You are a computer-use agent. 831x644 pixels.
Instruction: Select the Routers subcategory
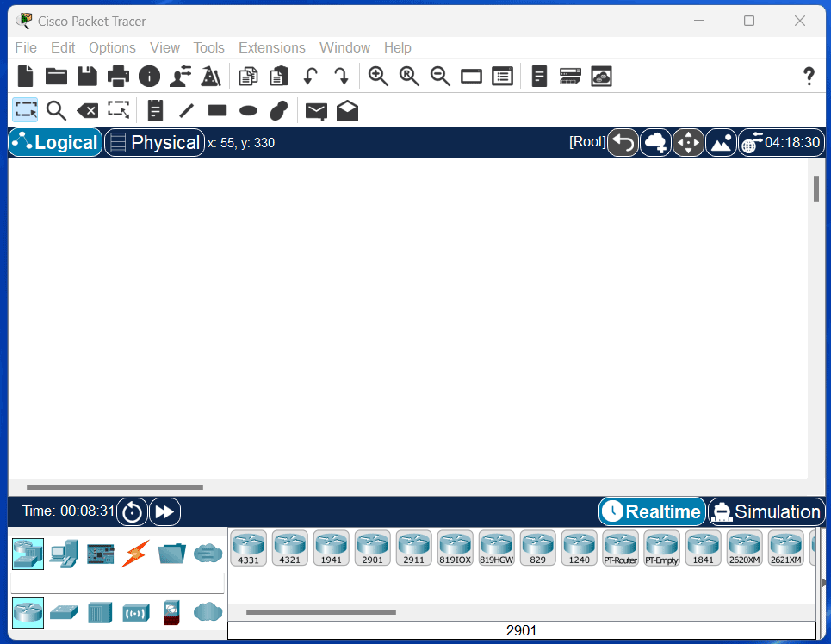(28, 612)
